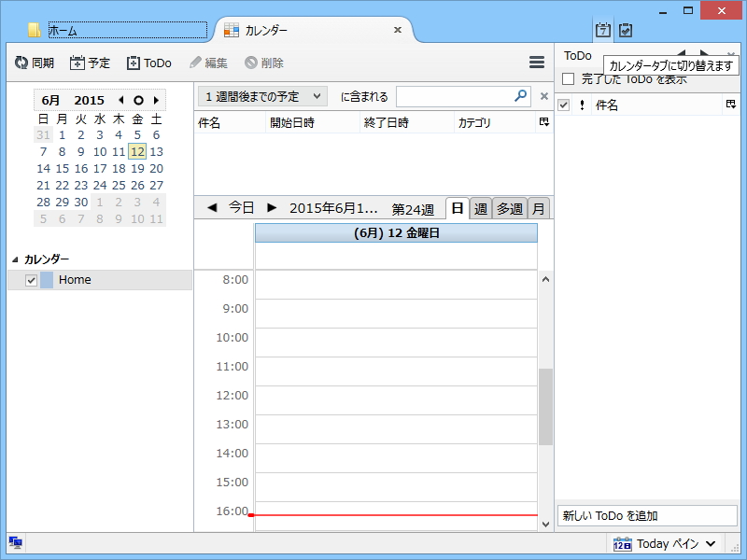Close the カレンダー tab
The image size is (747, 560).
click(398, 30)
